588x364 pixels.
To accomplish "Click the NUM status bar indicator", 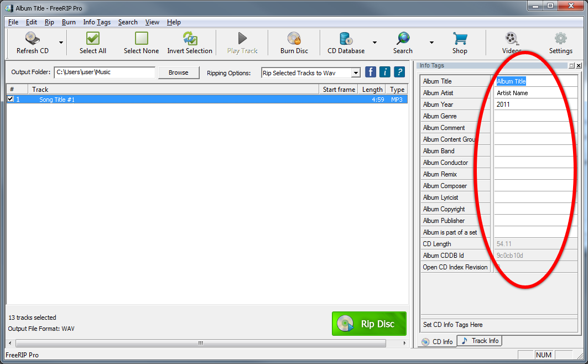I will (544, 355).
